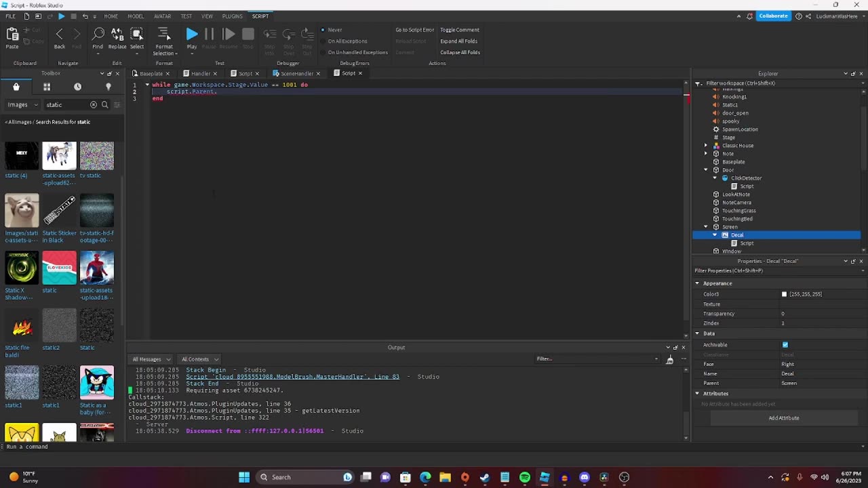Click Expand All Folds
Screen dimensions: 868x488
click(x=459, y=41)
